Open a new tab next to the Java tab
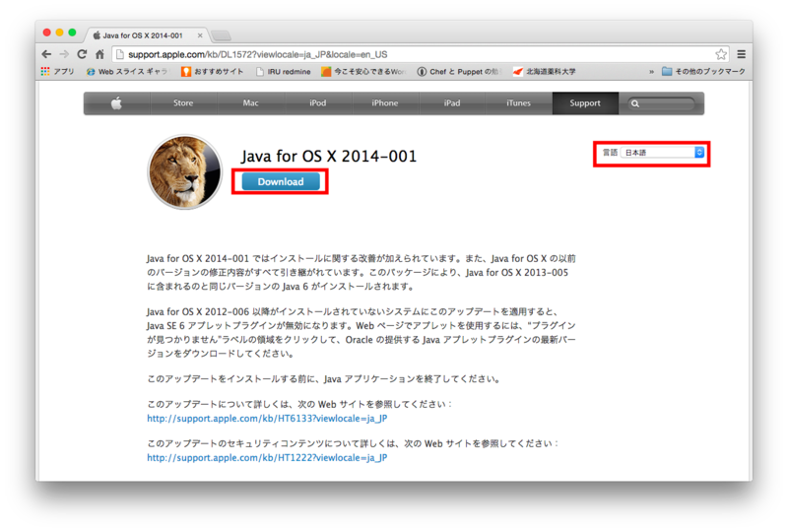The width and height of the screenshot is (788, 532). tap(221, 35)
